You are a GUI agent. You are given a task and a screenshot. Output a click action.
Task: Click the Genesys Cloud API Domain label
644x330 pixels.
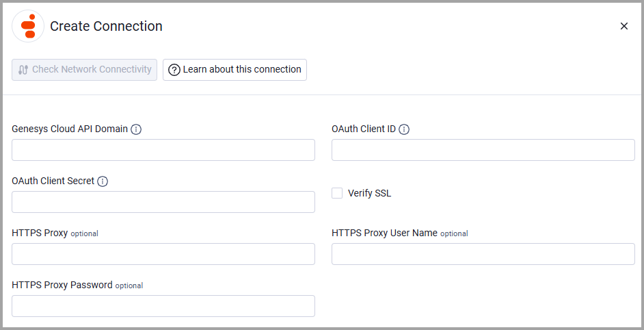point(70,129)
